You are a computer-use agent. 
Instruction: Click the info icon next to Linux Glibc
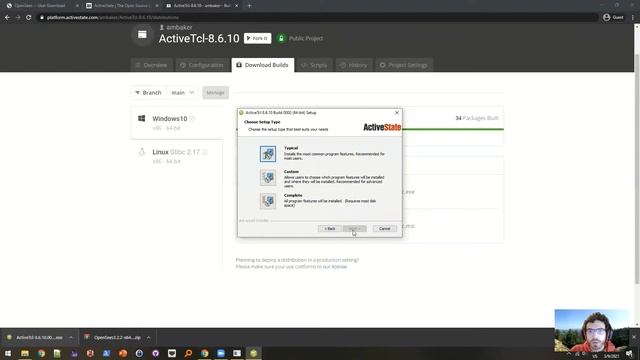tap(205, 152)
